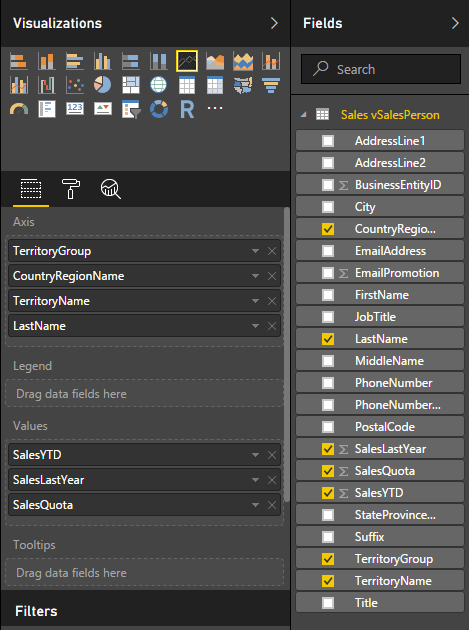This screenshot has height=630, width=469.
Task: Select the globe map visual
Action: 159,85
